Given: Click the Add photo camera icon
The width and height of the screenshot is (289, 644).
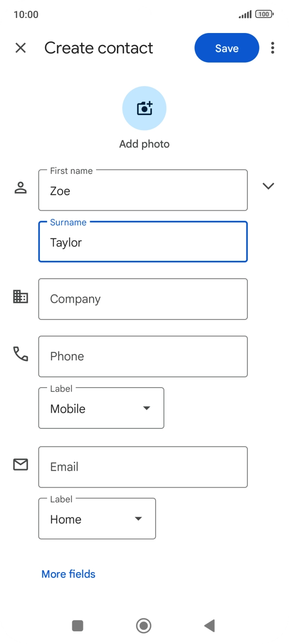Looking at the screenshot, I should coord(144,108).
